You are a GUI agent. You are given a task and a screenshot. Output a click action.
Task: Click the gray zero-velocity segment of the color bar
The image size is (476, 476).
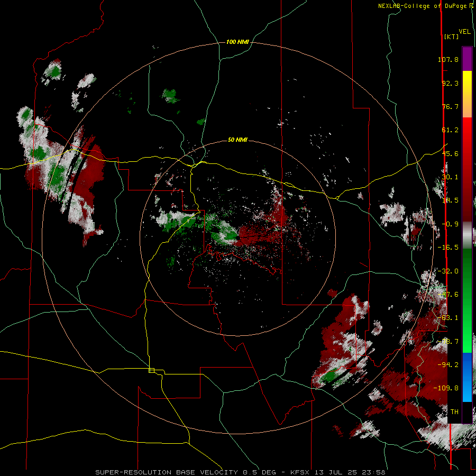pos(467,235)
